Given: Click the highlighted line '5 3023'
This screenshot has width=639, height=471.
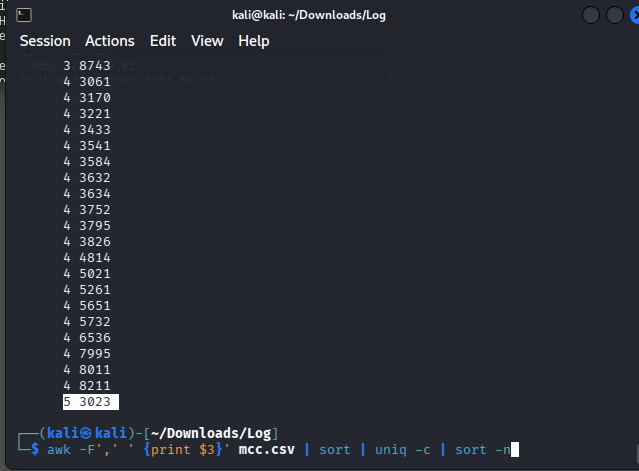Looking at the screenshot, I should (91, 402).
